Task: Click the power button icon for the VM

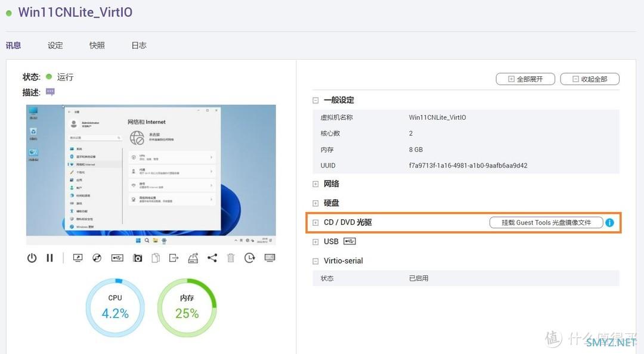Action: point(32,258)
